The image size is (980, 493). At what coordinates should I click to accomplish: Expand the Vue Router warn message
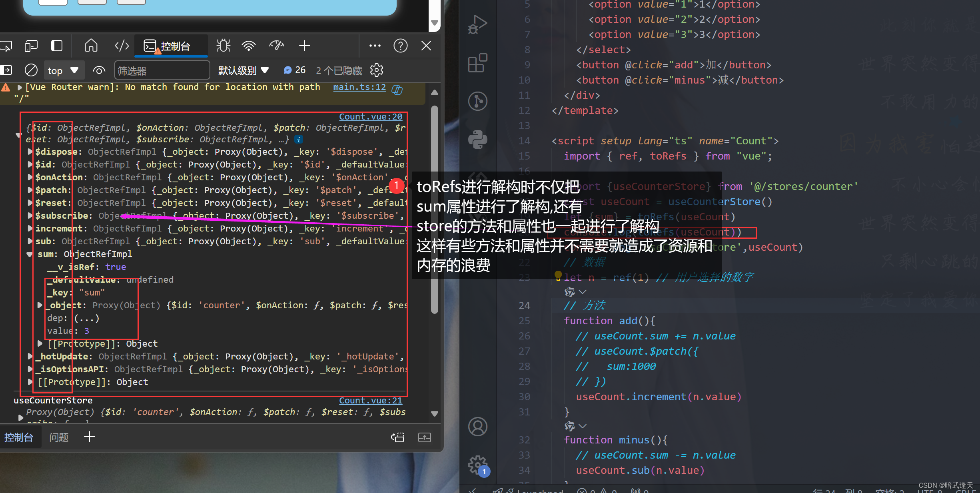[x=19, y=87]
